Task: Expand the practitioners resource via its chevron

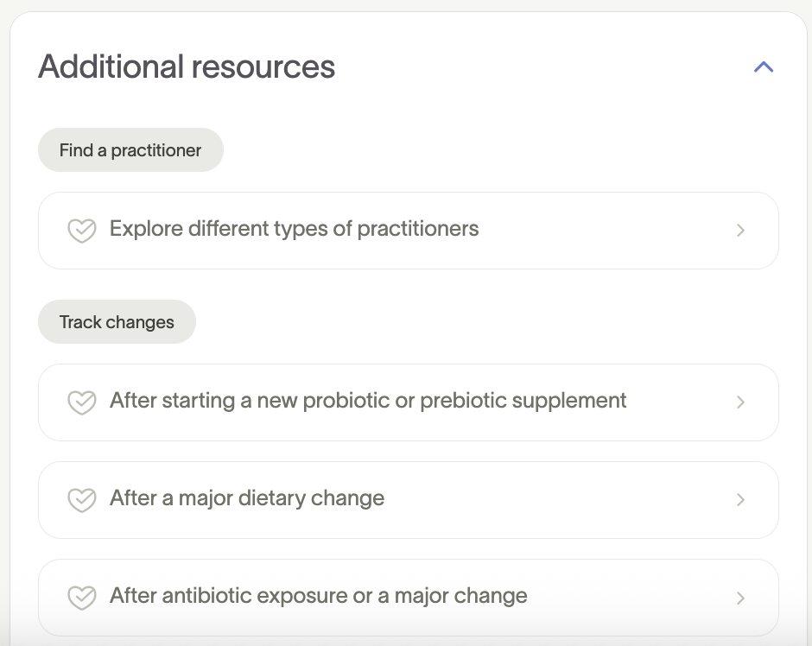Action: coord(740,230)
